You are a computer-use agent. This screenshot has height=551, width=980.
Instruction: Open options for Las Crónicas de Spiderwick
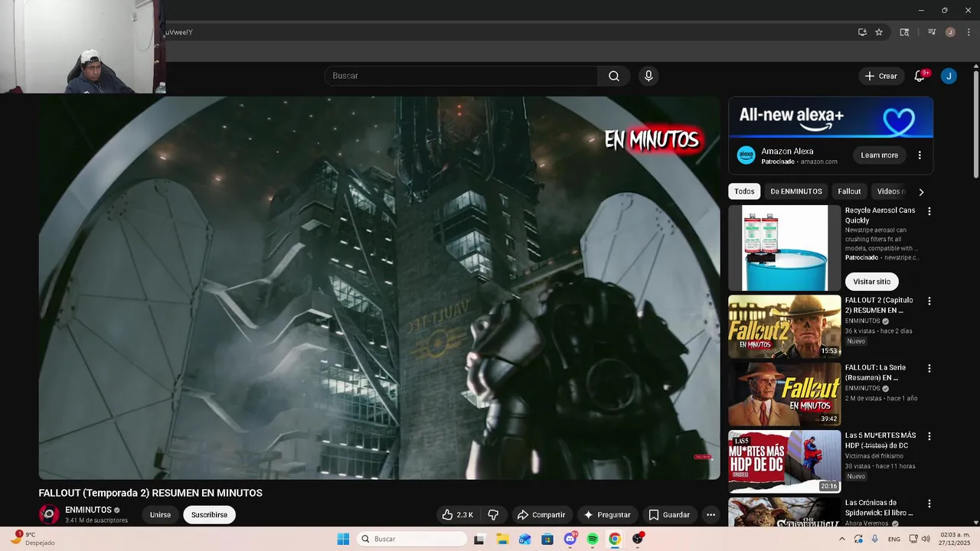tap(929, 504)
